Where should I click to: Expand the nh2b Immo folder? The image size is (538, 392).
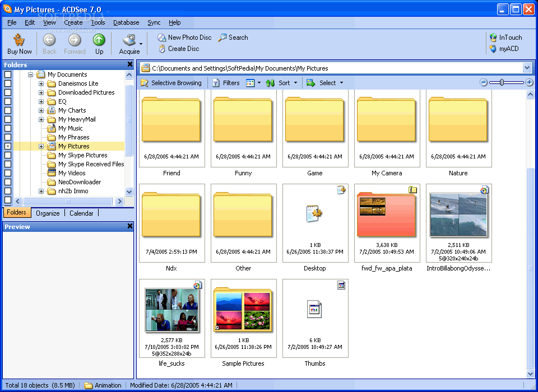tap(41, 191)
